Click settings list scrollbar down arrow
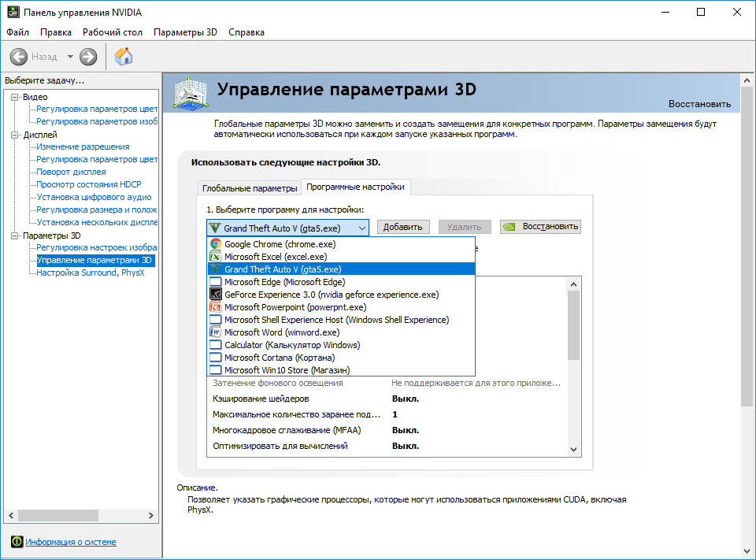Screen dimensions: 756x560 coord(574,450)
